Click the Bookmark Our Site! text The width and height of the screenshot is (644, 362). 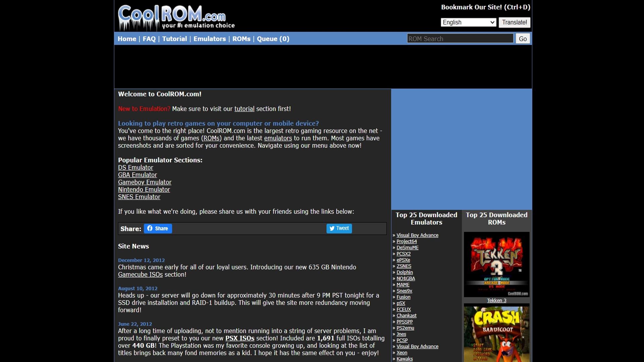[485, 7]
